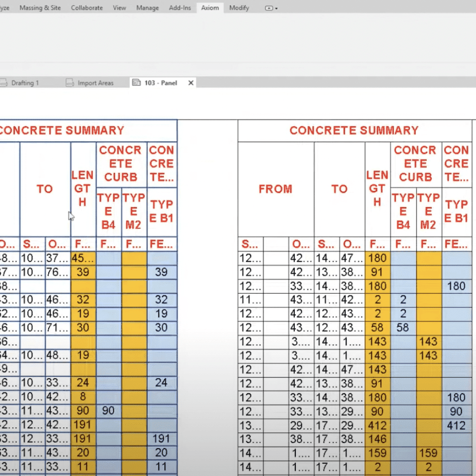Click the ribbon display cycle icon near Modify
The width and height of the screenshot is (476, 476).
[x=268, y=8]
